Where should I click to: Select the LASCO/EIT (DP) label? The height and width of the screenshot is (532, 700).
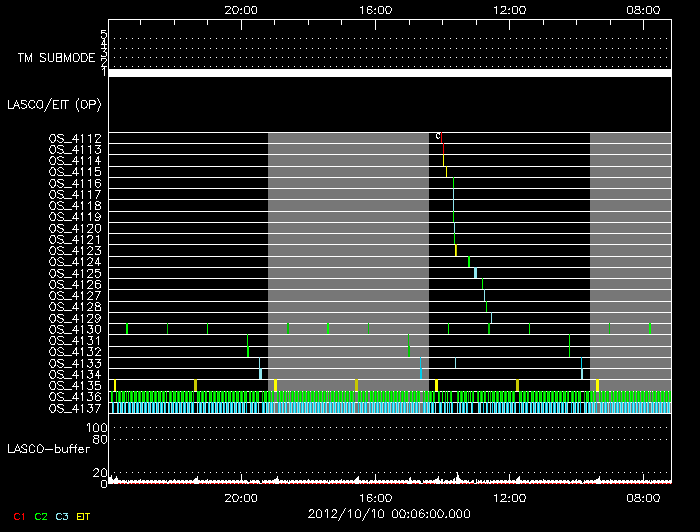pos(45,103)
